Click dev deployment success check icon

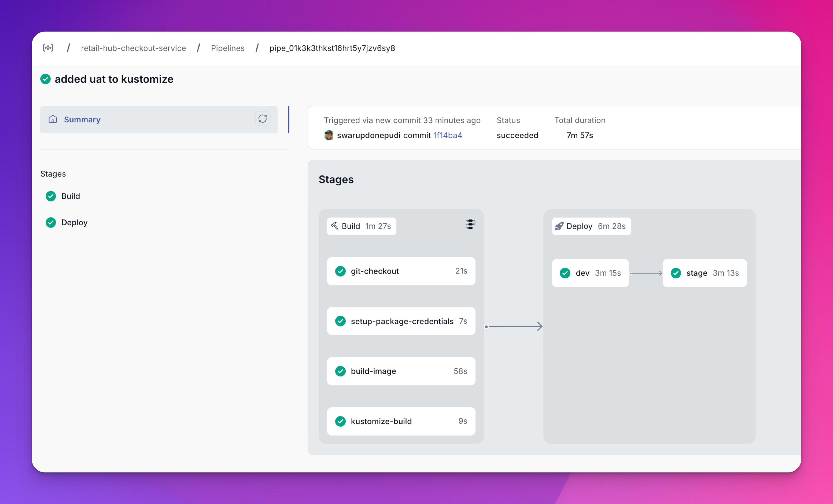click(565, 273)
